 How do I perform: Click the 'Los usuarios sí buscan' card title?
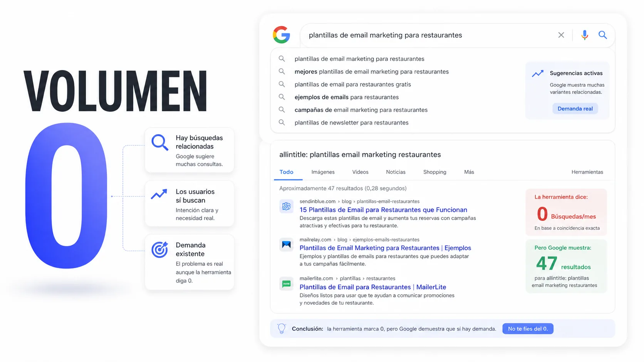pos(195,196)
